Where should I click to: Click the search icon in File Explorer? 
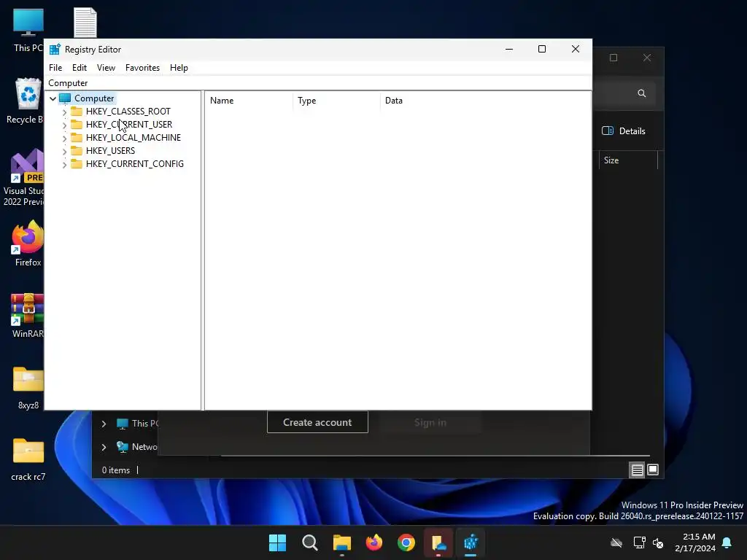tap(642, 93)
